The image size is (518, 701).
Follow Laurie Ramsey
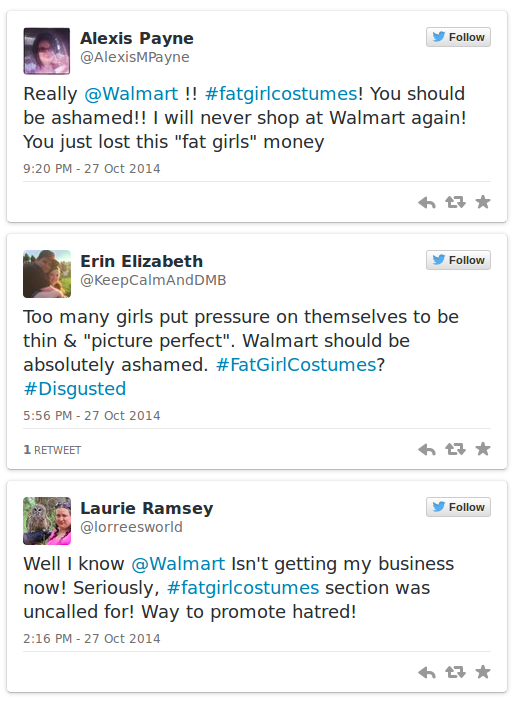[x=458, y=507]
